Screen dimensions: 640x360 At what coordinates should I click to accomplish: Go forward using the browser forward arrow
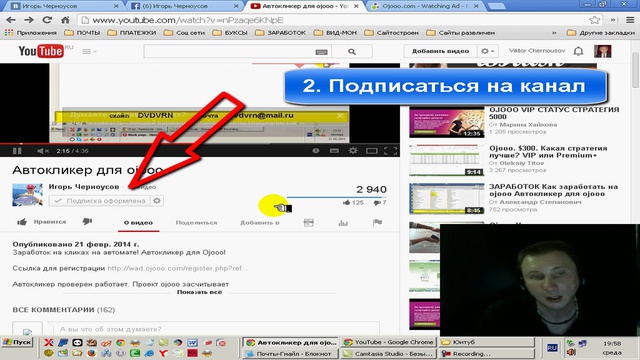click(x=29, y=20)
